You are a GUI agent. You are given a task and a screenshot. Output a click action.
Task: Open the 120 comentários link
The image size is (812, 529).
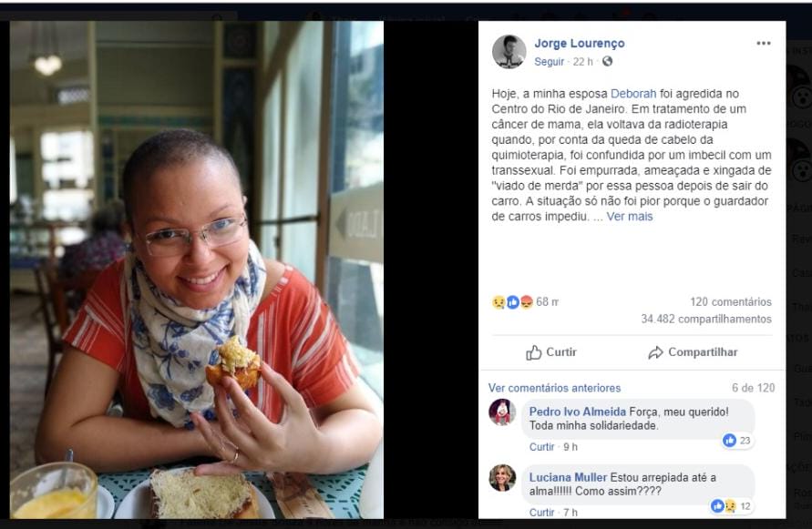(730, 302)
